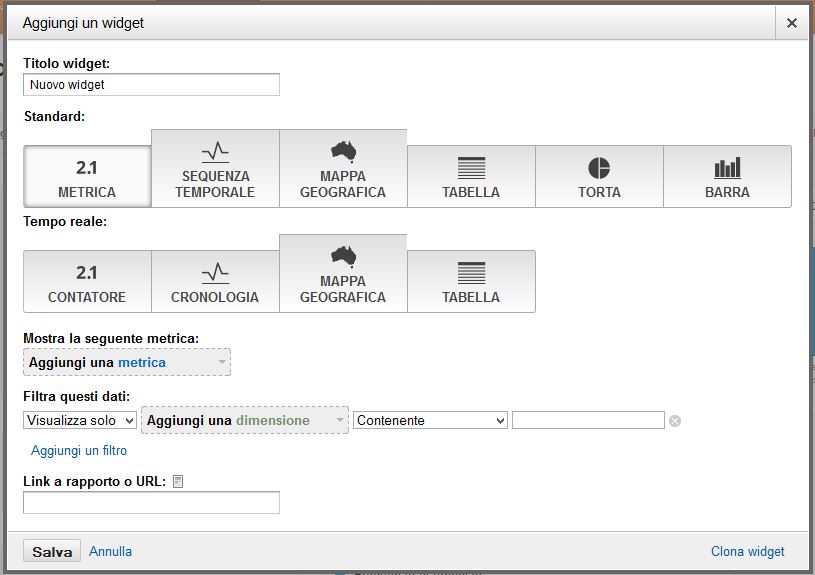
Task: Click the Clona widget link
Action: point(747,551)
